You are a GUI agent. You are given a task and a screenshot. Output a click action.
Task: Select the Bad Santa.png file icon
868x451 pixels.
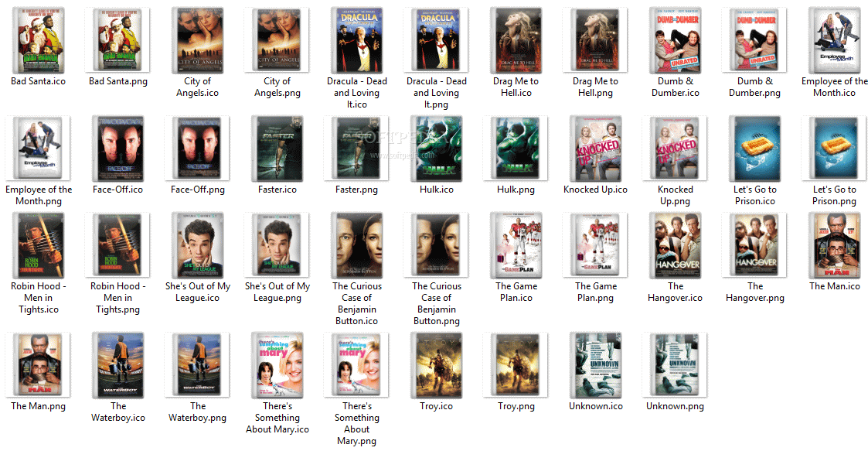click(x=118, y=40)
